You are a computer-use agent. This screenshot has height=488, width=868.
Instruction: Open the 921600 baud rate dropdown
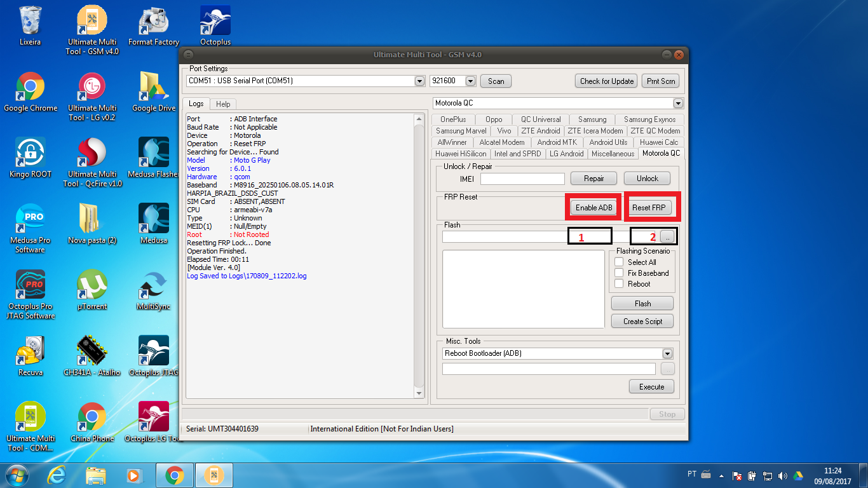coord(470,81)
